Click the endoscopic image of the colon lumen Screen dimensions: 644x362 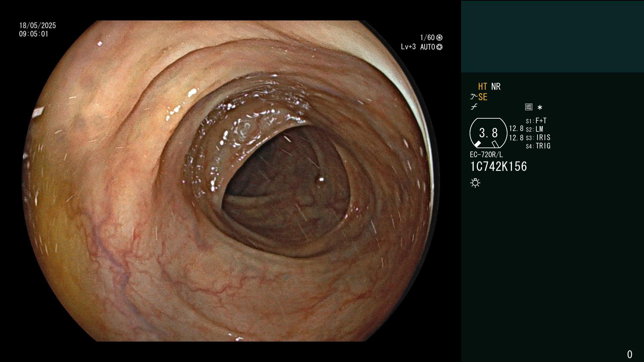(x=231, y=181)
